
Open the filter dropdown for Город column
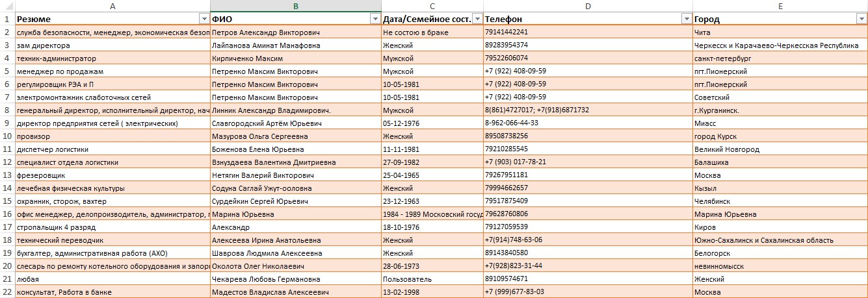click(861, 19)
